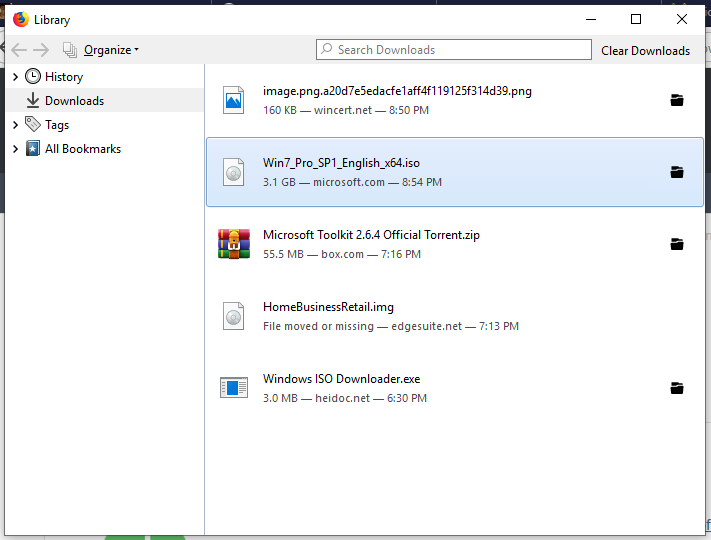Image resolution: width=711 pixels, height=540 pixels.
Task: Click 'File moved or missing — edgesuite.net' status
Action: coord(362,326)
